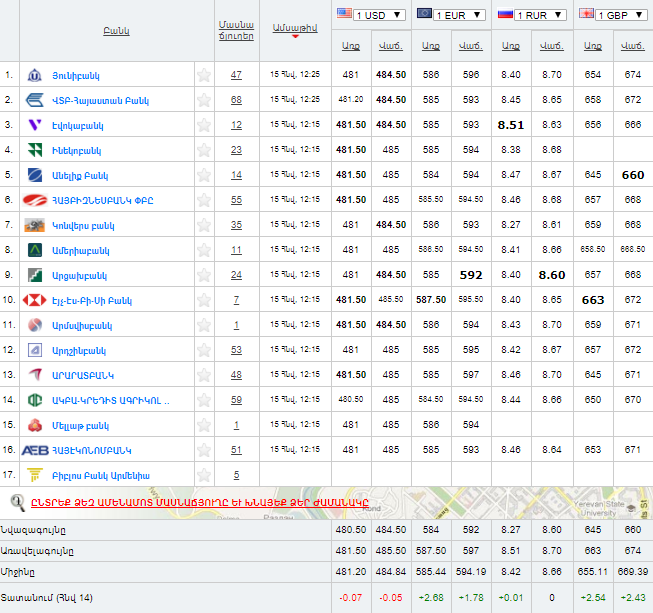Open HSBC branches count 7

(x=236, y=300)
